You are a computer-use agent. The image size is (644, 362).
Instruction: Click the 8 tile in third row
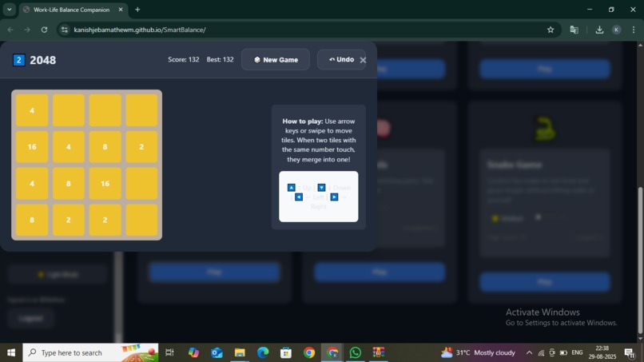(x=69, y=183)
